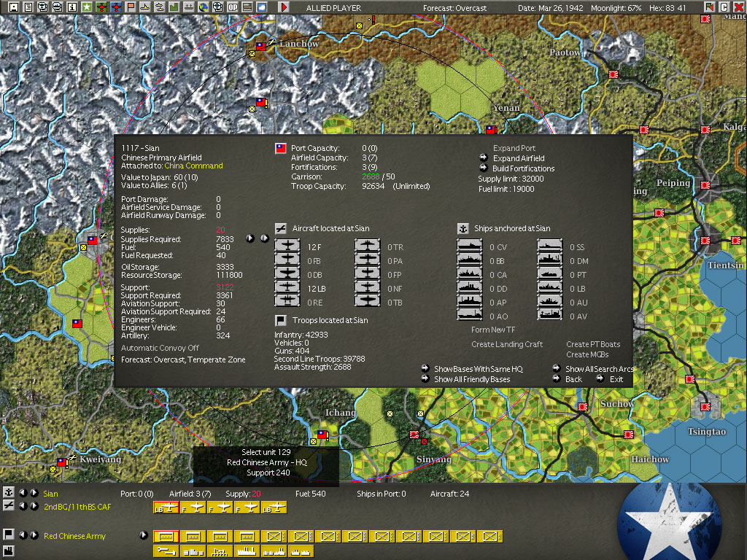Click the Aircraft located at Sian icon
Image resolution: width=747 pixels, height=560 pixels.
tap(281, 228)
